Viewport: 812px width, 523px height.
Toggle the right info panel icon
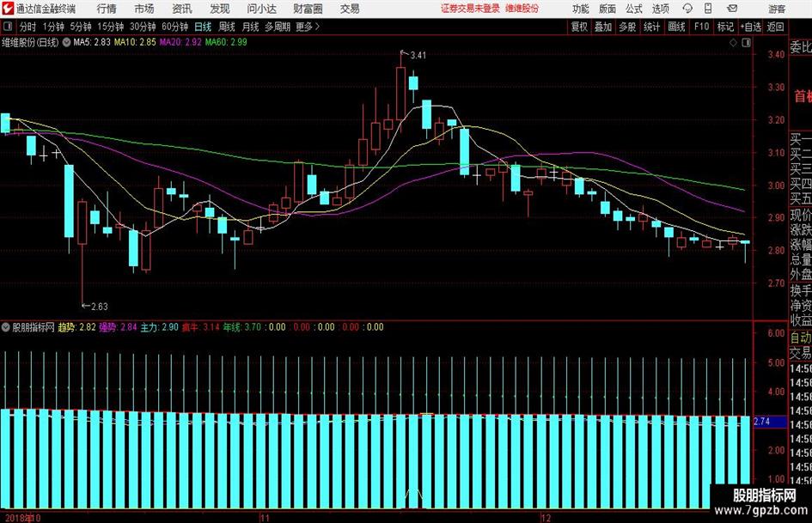coord(746,43)
